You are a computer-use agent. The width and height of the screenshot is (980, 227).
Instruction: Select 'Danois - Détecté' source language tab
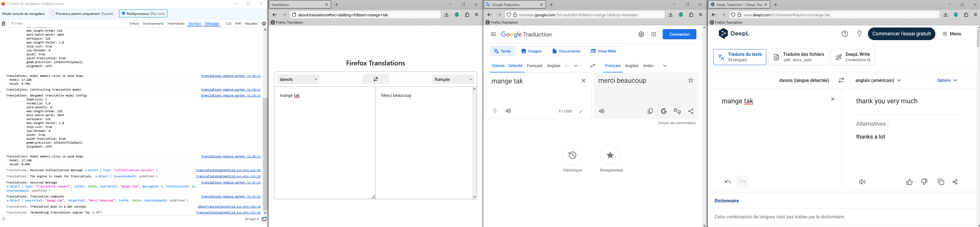click(x=507, y=66)
